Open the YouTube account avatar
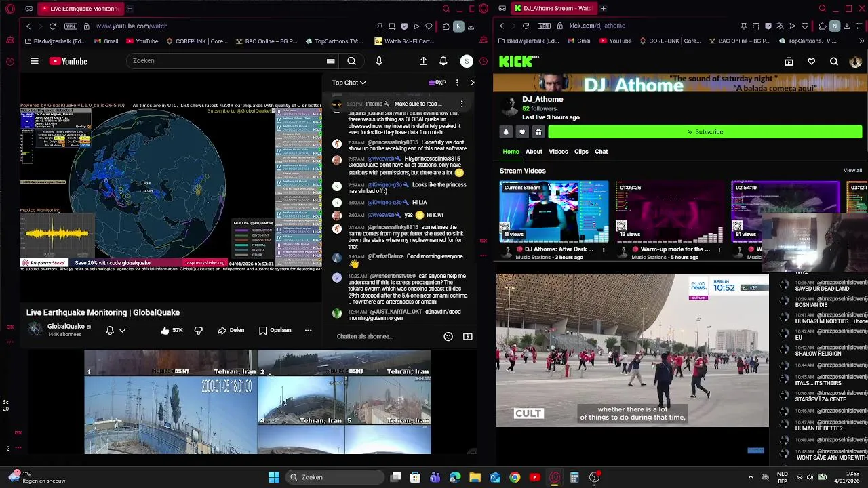Image resolution: width=868 pixels, height=488 pixels. point(467,61)
